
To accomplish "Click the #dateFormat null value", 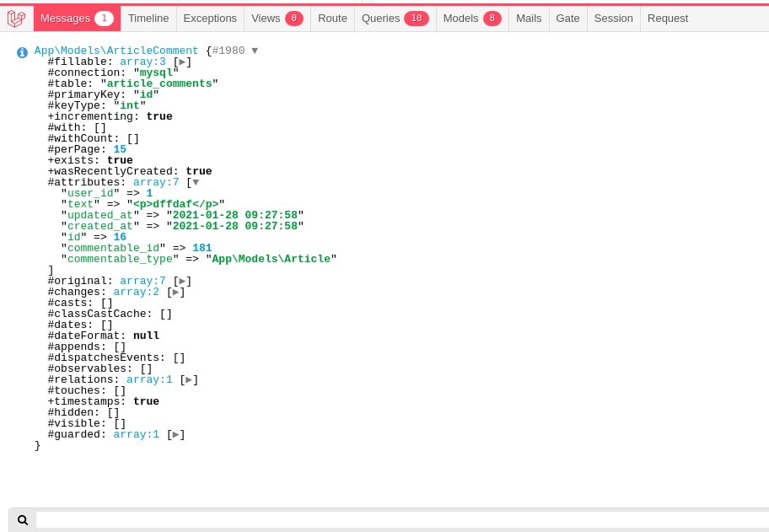I will (x=146, y=336).
